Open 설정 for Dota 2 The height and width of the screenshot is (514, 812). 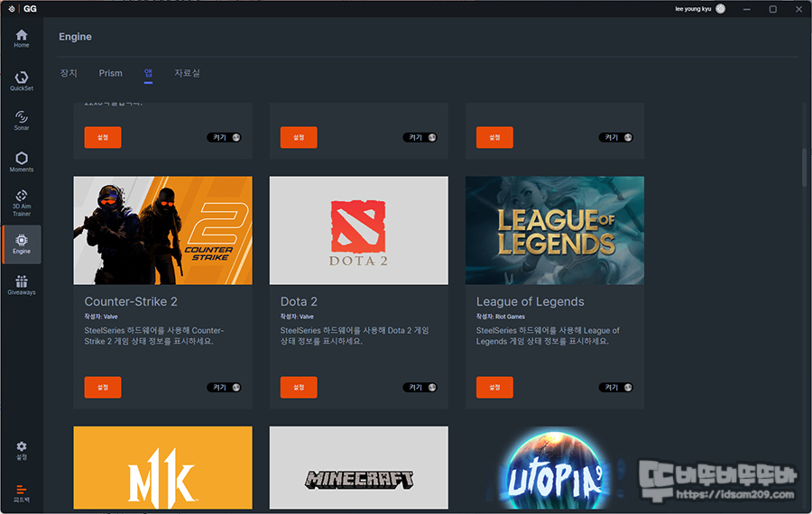coord(299,387)
